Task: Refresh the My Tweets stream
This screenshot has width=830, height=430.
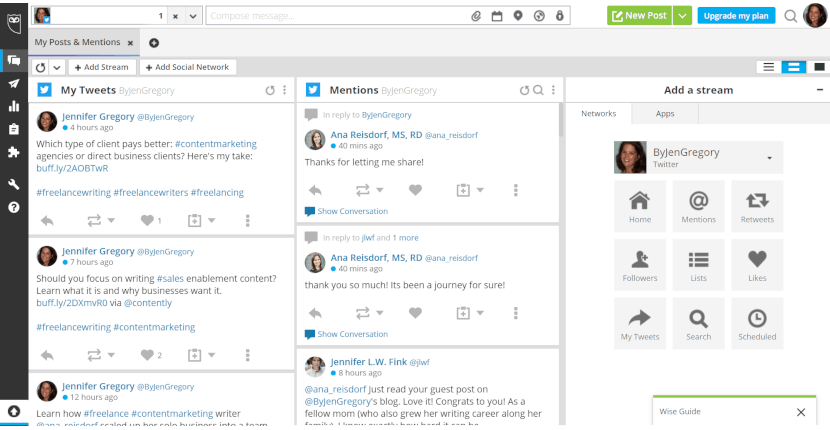Action: coord(270,90)
